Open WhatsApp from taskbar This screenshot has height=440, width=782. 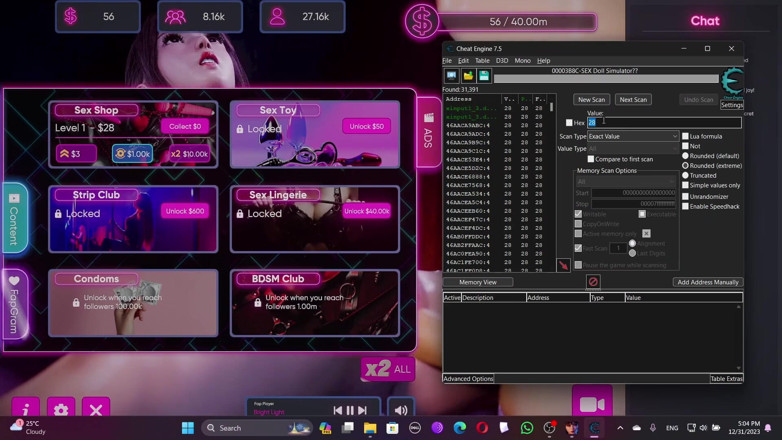[527, 428]
